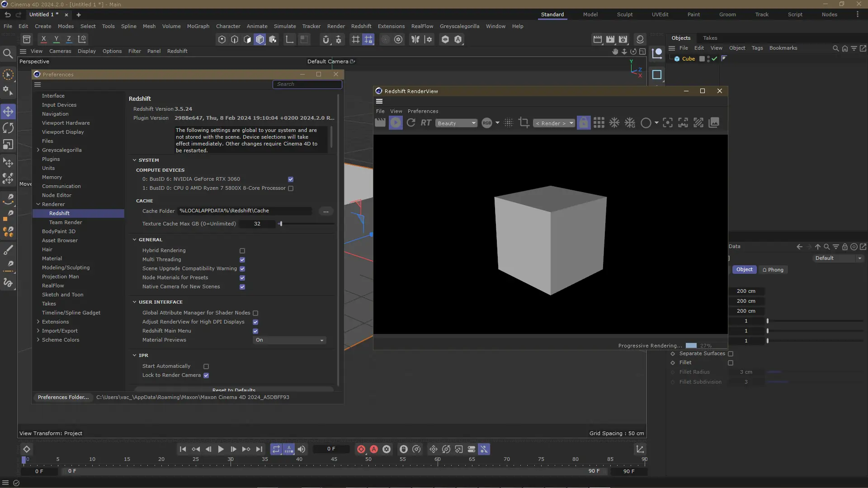Click the RenderView refresh icon

411,123
